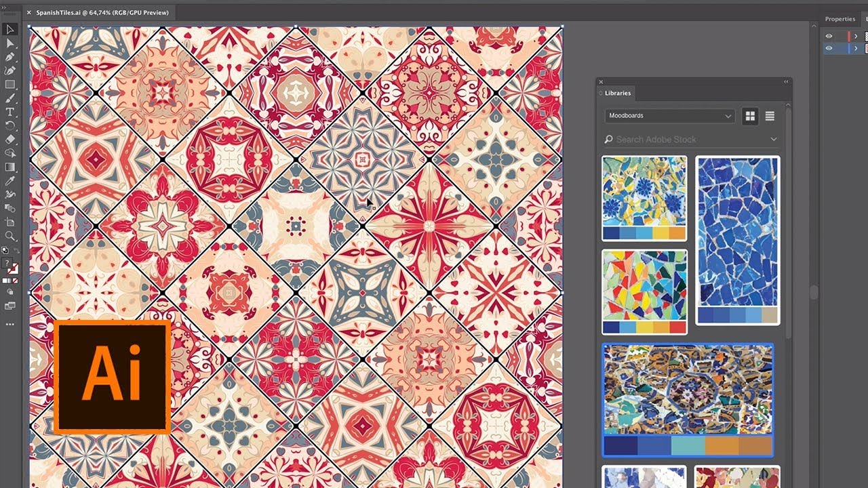This screenshot has width=868, height=488.
Task: Select the highlighted brown-blue mosaic moodboard
Action: (x=688, y=400)
